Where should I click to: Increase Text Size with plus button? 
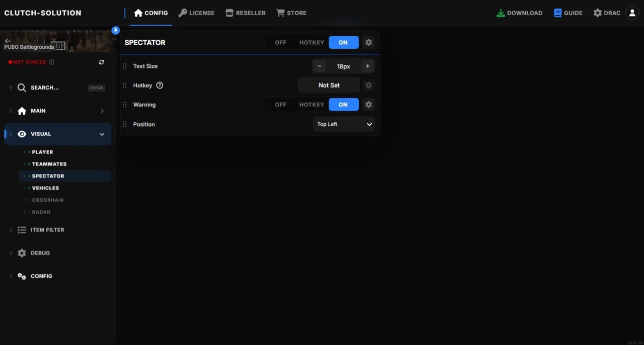coord(368,66)
